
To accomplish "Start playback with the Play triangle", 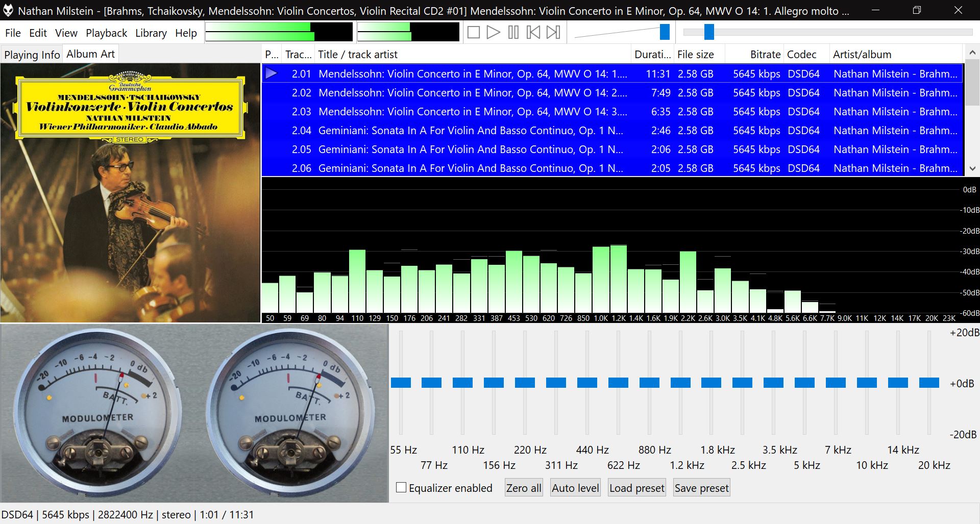I will tap(493, 33).
